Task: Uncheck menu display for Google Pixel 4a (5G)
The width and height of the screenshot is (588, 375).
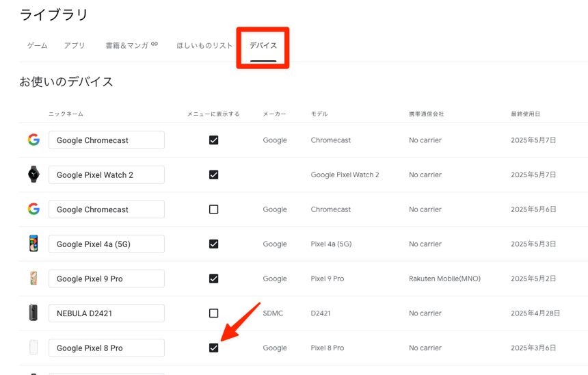Action: pyautogui.click(x=214, y=244)
